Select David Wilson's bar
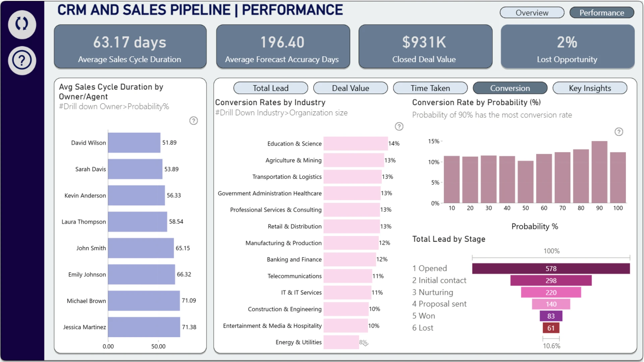Image resolution: width=644 pixels, height=362 pixels. click(134, 143)
